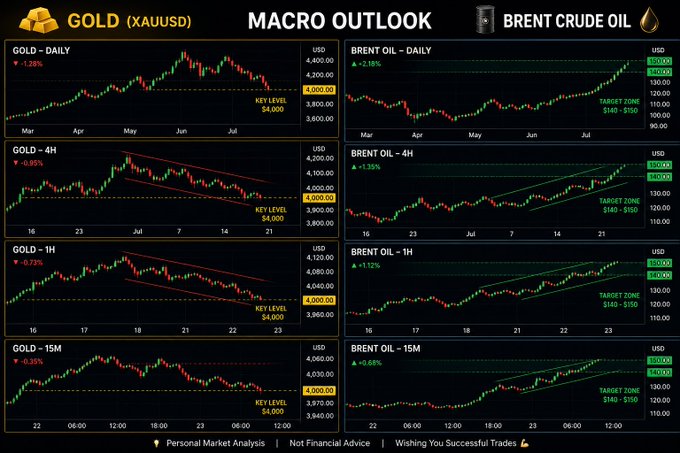This screenshot has height=453, width=680.
Task: Click the Personal Market Analysis footer text
Action: click(216, 443)
